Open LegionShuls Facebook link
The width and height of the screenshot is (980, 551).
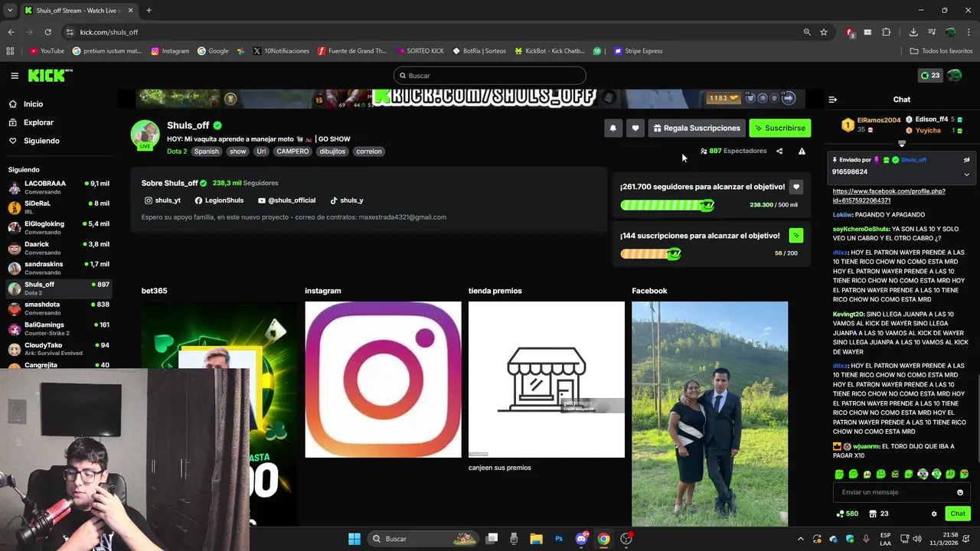point(219,201)
